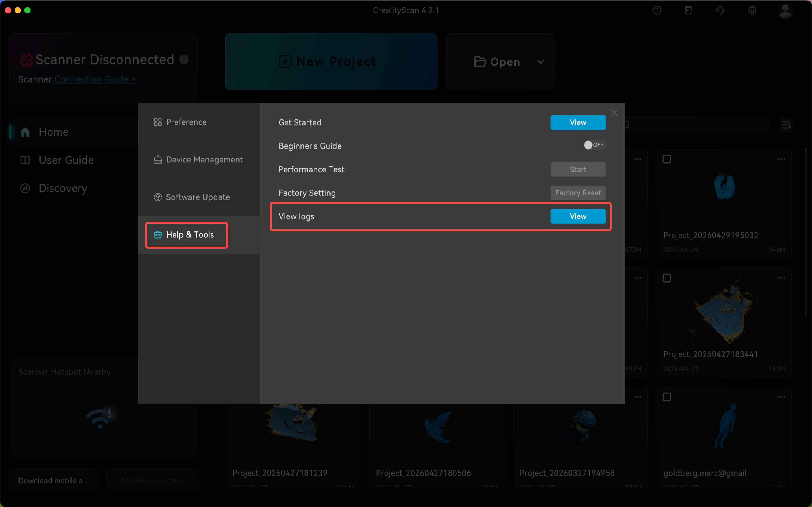The height and width of the screenshot is (507, 812).
Task: Open the help question-mark icon in title bar
Action: coord(657,10)
